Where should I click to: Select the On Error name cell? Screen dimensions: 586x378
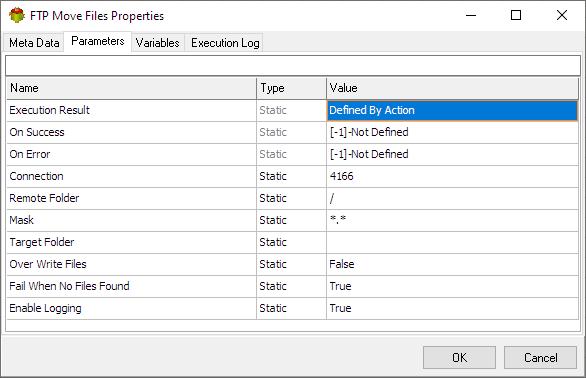click(131, 154)
